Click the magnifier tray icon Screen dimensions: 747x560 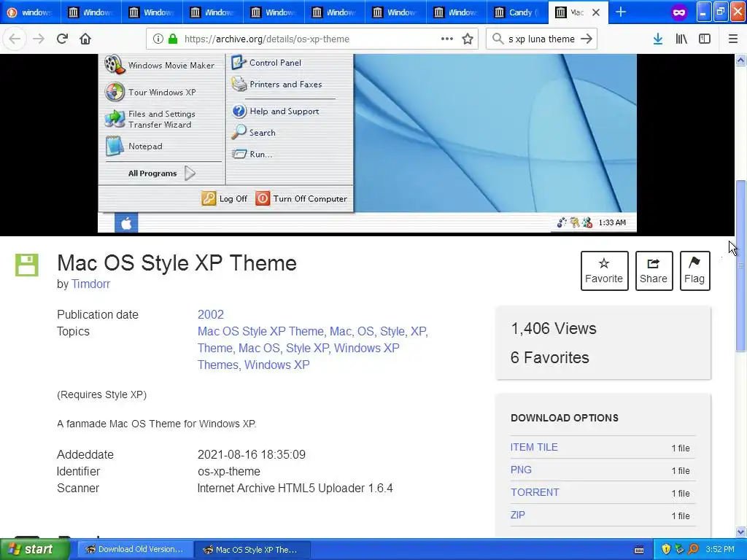(694, 549)
